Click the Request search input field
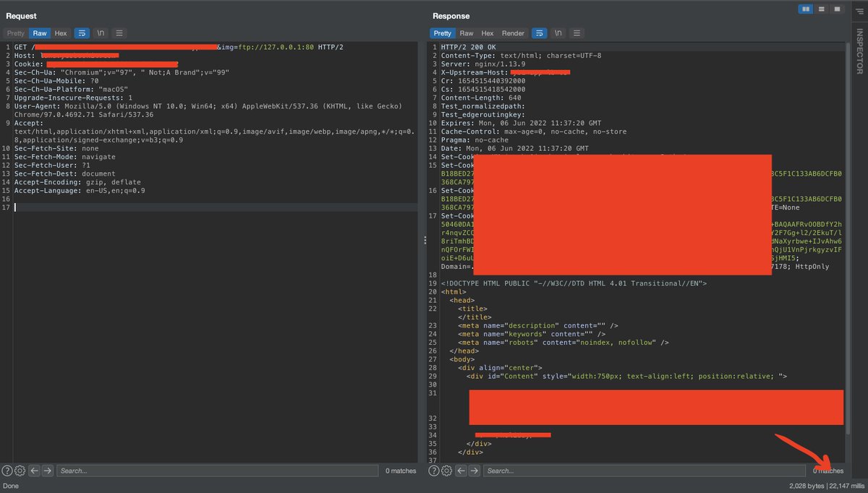 (217, 471)
